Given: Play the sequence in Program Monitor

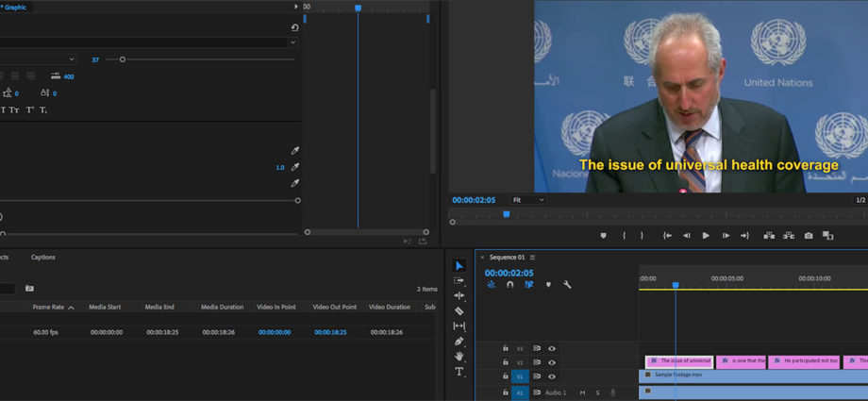Looking at the screenshot, I should 706,235.
